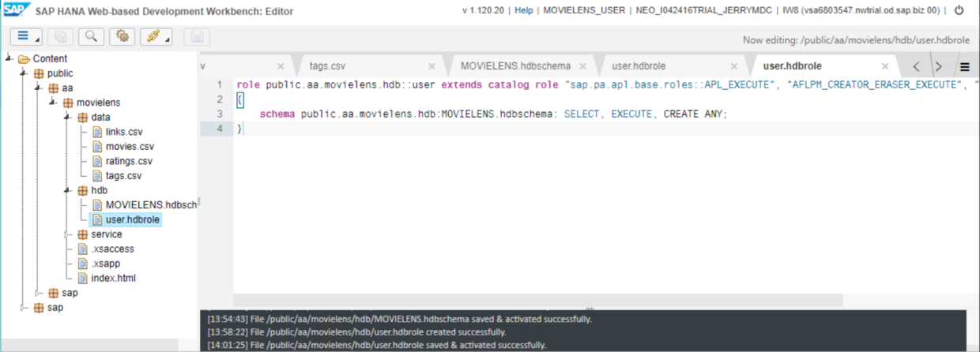
Task: Click the MOVIELENS_USER user name
Action: [x=584, y=10]
